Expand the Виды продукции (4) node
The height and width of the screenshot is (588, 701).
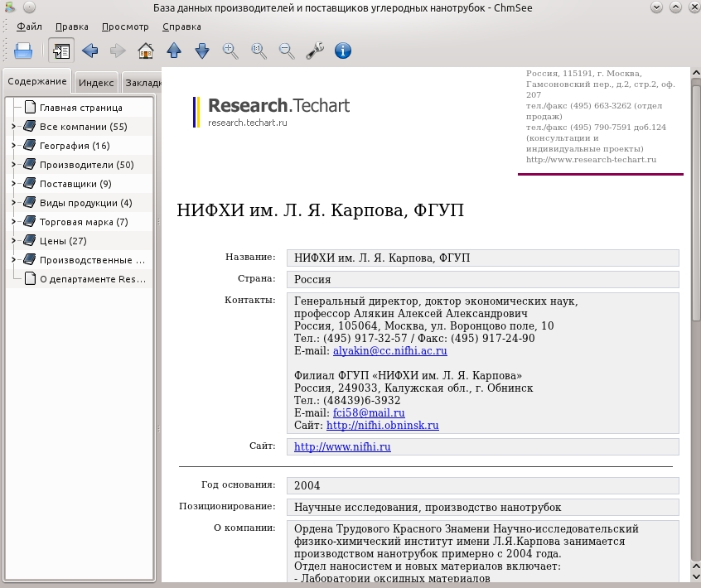(x=13, y=203)
